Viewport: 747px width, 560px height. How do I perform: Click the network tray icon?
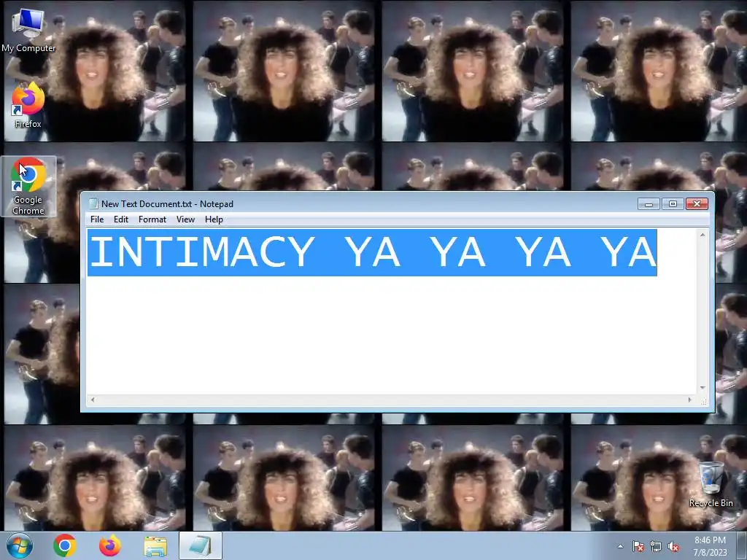tap(656, 547)
